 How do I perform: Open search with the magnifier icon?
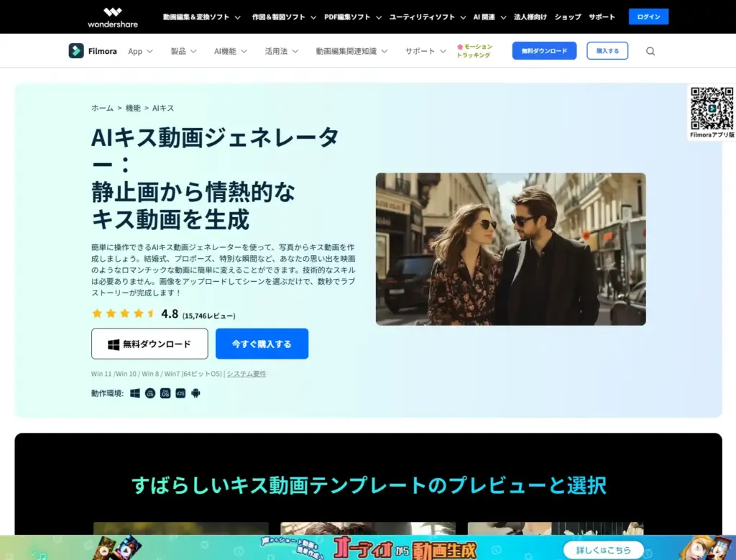650,51
